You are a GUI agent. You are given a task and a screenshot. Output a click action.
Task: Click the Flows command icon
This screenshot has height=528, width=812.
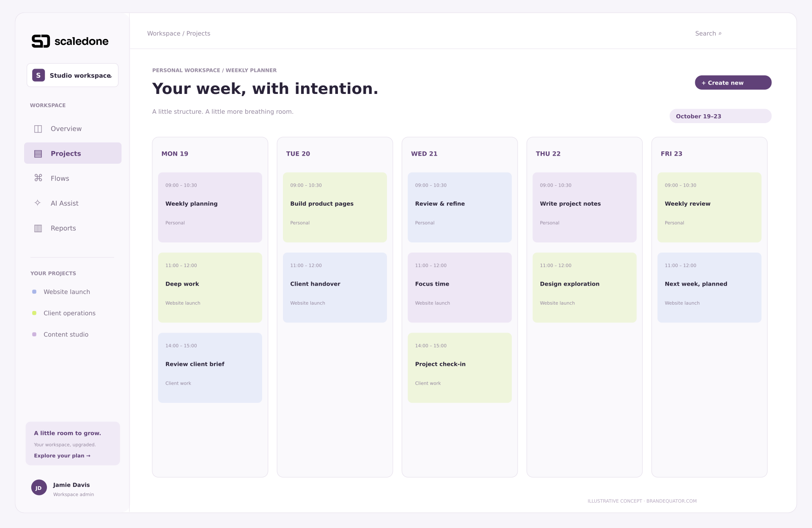tap(38, 178)
